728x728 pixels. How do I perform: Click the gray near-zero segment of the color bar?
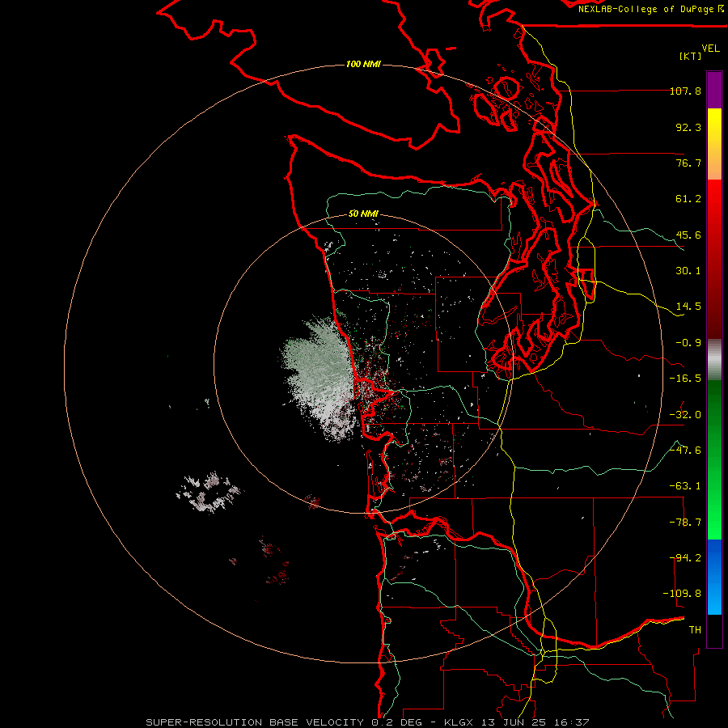tap(714, 359)
